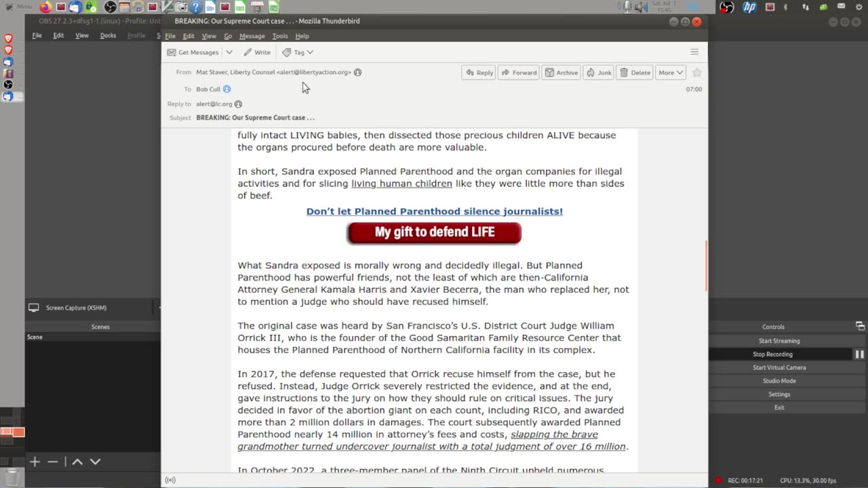Click the message pane vertical scrollbar

tap(705, 266)
